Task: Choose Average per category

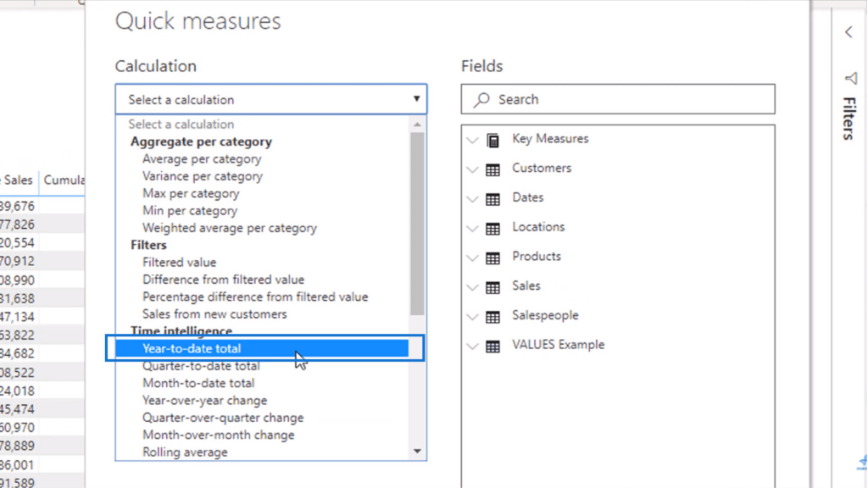Action: coord(202,158)
